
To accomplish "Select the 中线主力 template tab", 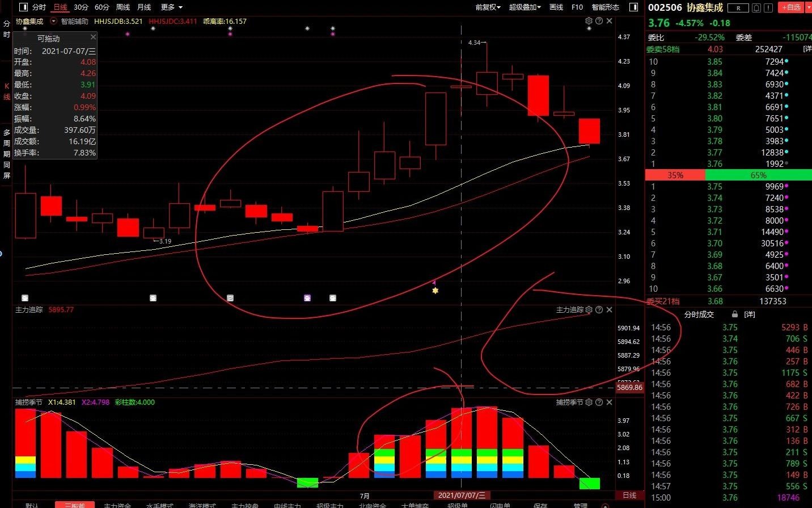I will coord(287,505).
